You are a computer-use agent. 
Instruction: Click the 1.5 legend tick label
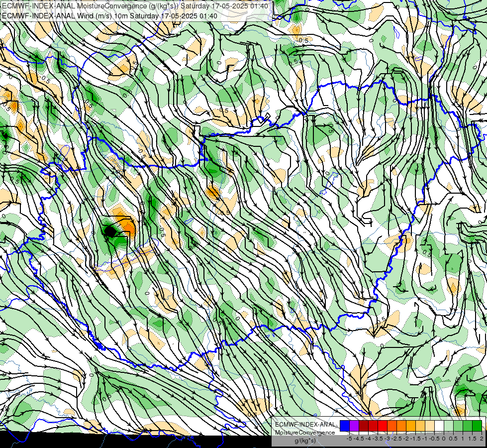tap(473, 439)
